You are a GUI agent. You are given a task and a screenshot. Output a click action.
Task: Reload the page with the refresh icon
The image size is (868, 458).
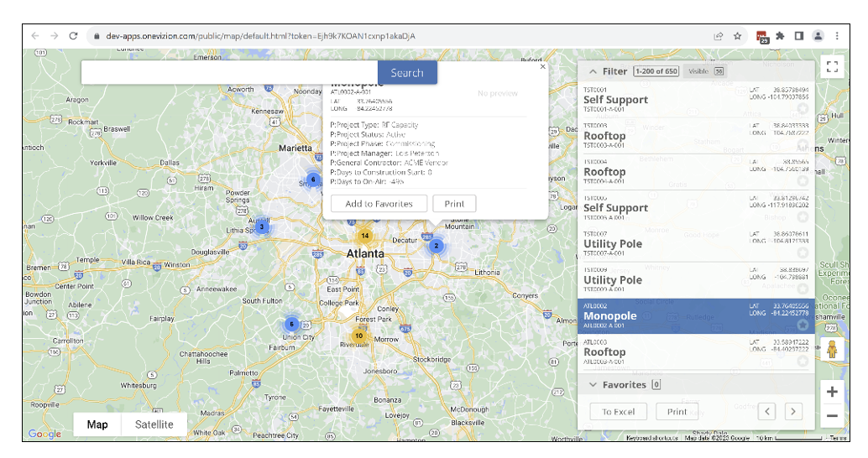(x=73, y=36)
